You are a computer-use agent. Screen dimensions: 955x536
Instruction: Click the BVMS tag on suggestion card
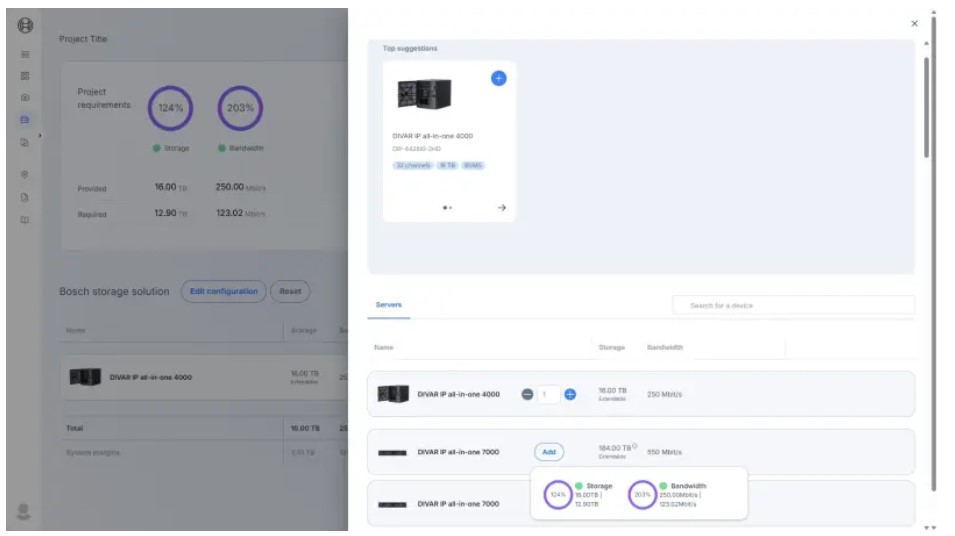(x=473, y=165)
